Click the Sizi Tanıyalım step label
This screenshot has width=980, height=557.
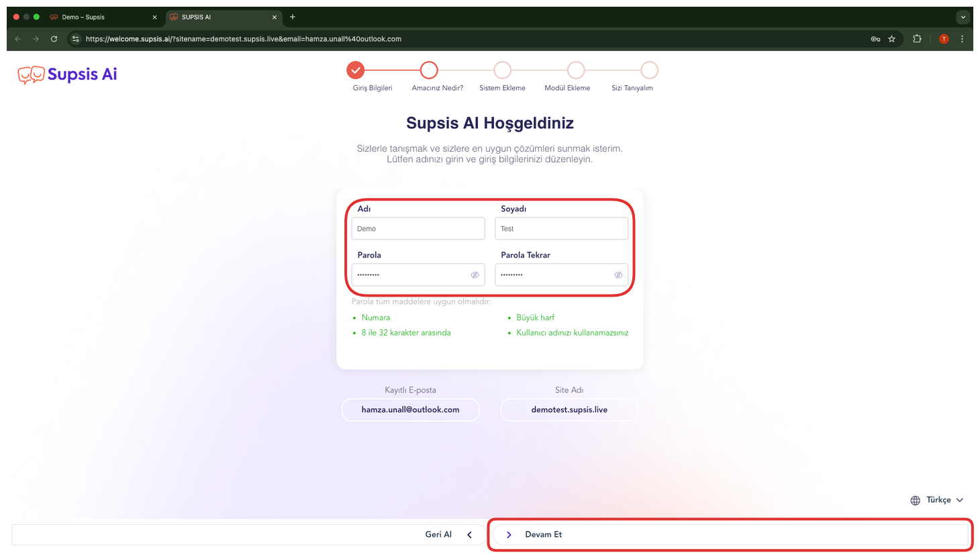[x=632, y=88]
